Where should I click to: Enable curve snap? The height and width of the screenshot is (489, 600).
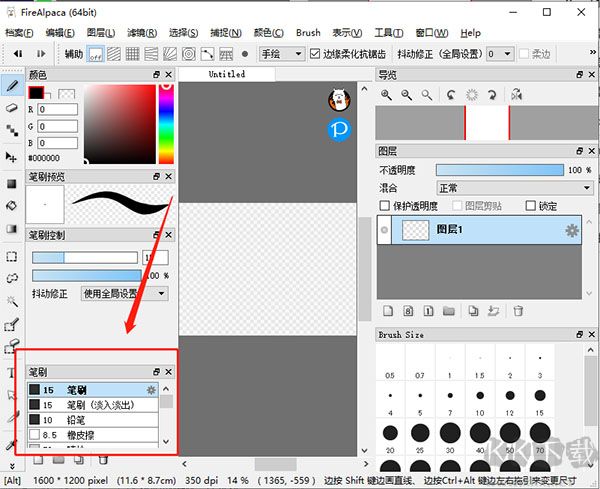[207, 54]
